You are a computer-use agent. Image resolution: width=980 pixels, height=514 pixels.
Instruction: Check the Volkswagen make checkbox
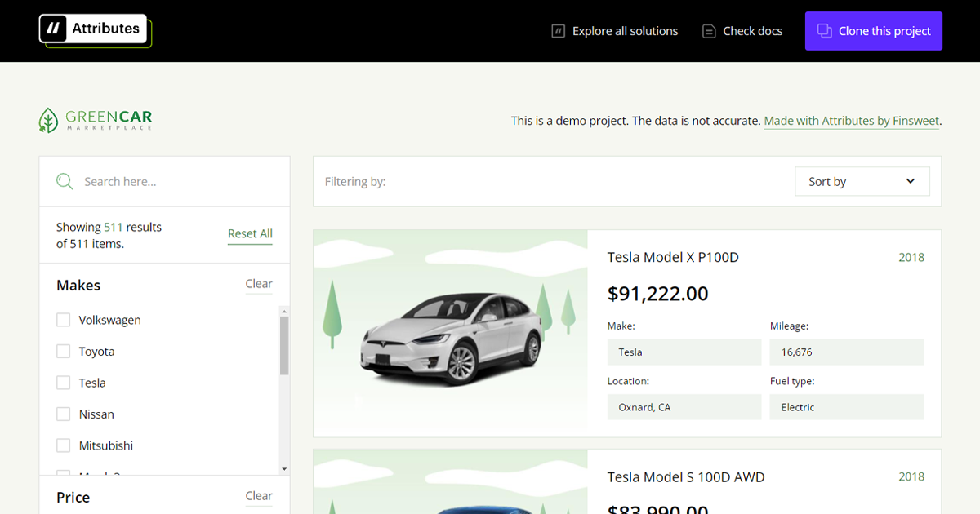[63, 320]
